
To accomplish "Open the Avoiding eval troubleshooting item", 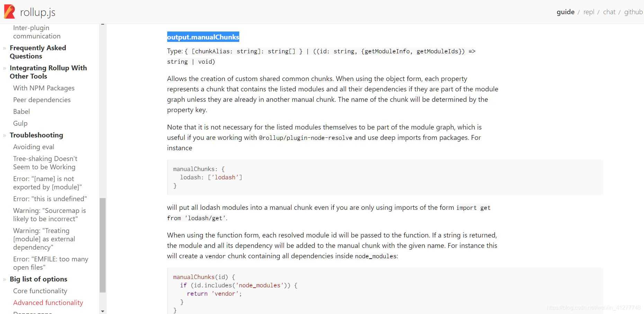I will tap(34, 147).
